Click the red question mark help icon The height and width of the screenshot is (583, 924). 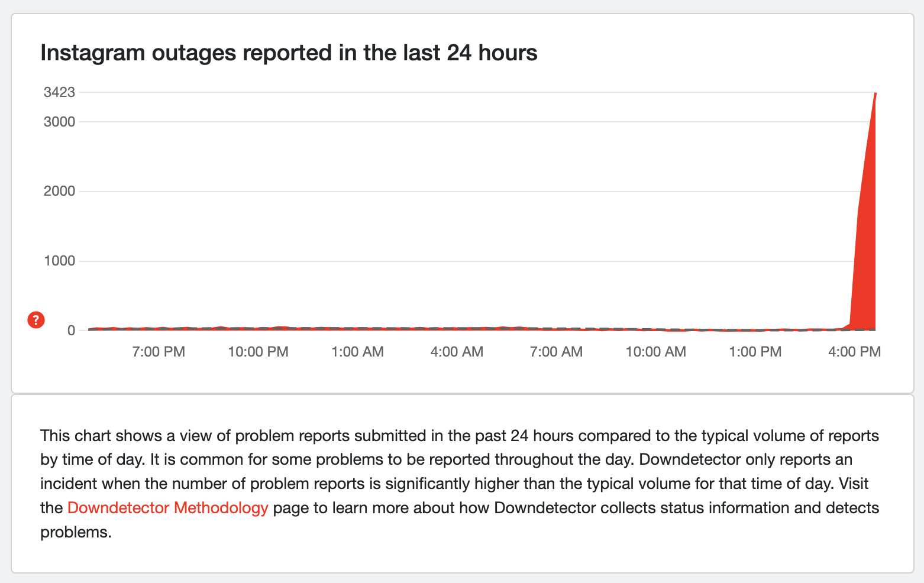click(36, 320)
